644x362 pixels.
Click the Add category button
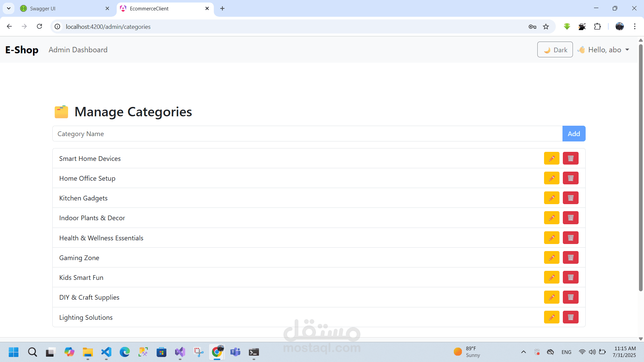[574, 134]
